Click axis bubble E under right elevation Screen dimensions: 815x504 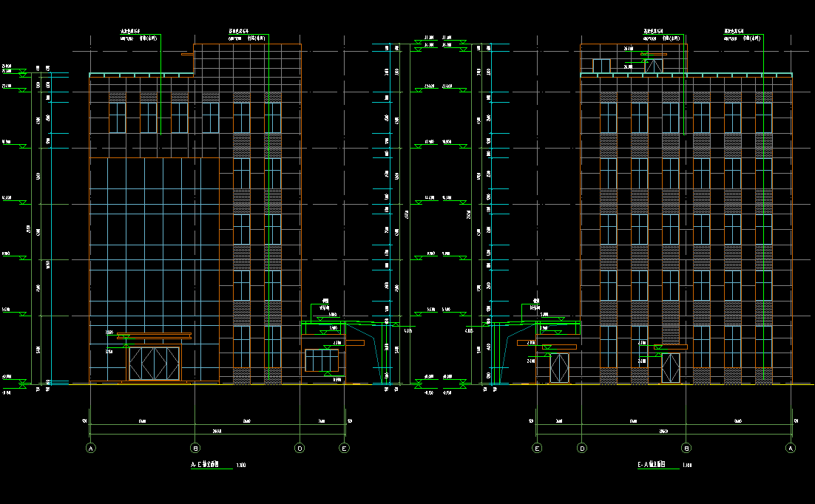coord(537,448)
